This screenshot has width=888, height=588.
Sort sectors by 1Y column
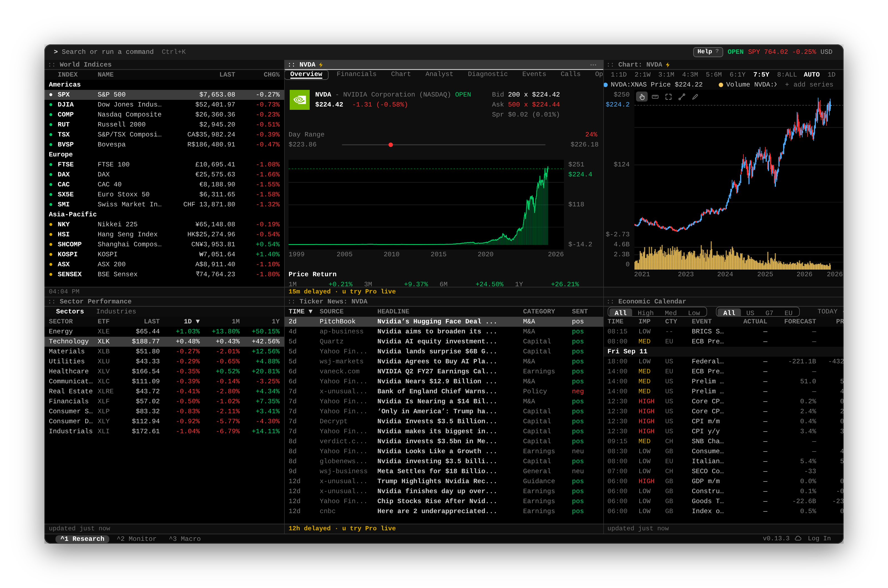(x=276, y=321)
